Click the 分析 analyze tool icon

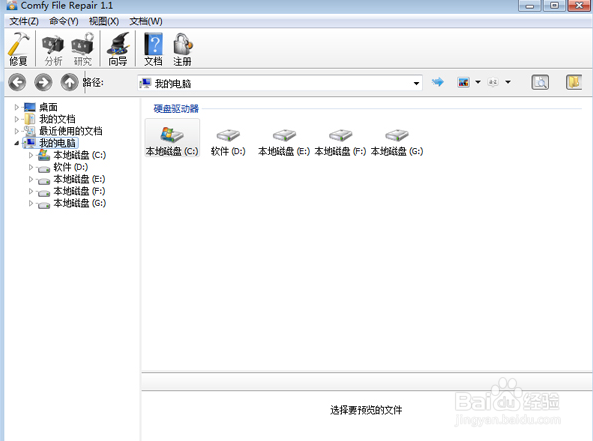tap(53, 49)
